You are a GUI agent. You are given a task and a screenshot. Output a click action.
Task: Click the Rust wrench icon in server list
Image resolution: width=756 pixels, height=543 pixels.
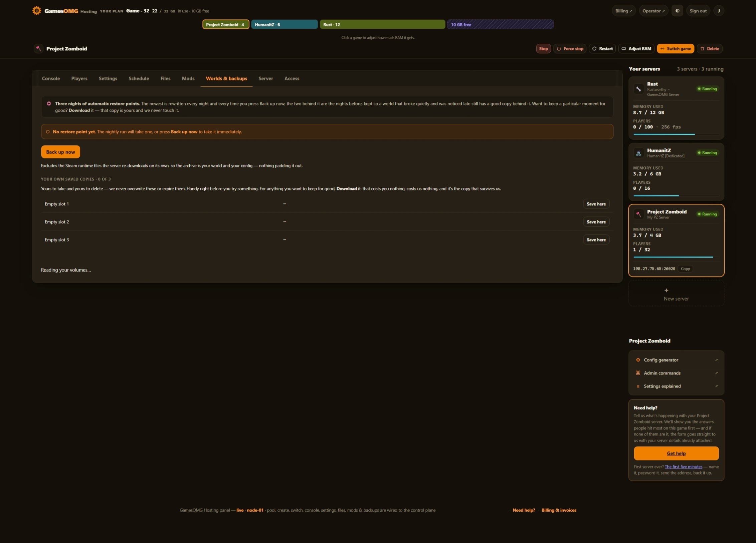(638, 89)
